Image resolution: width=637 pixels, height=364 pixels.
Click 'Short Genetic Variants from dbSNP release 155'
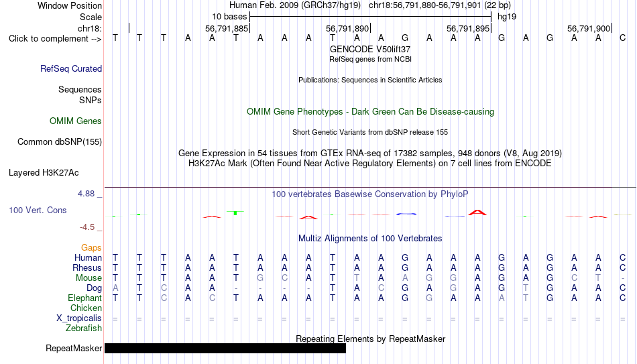370,133
